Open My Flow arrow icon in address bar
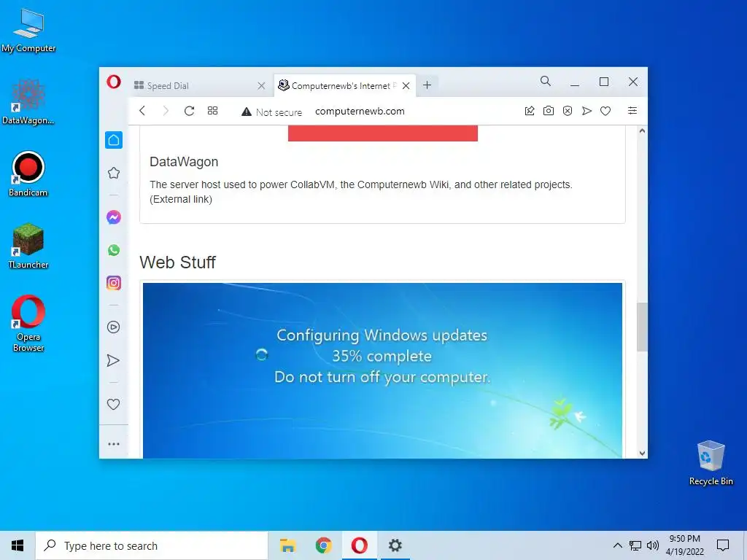Screen dimensions: 747x560 tap(587, 111)
